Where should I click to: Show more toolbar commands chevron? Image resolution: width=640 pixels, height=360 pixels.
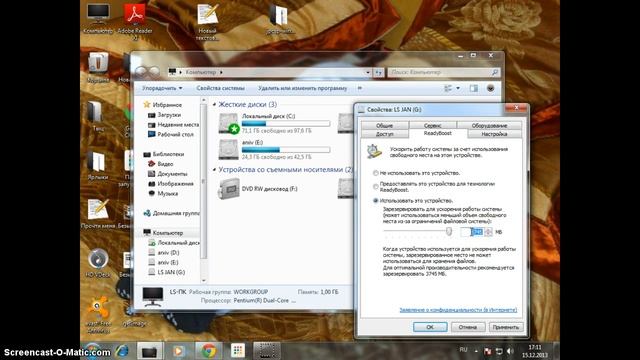(x=360, y=88)
